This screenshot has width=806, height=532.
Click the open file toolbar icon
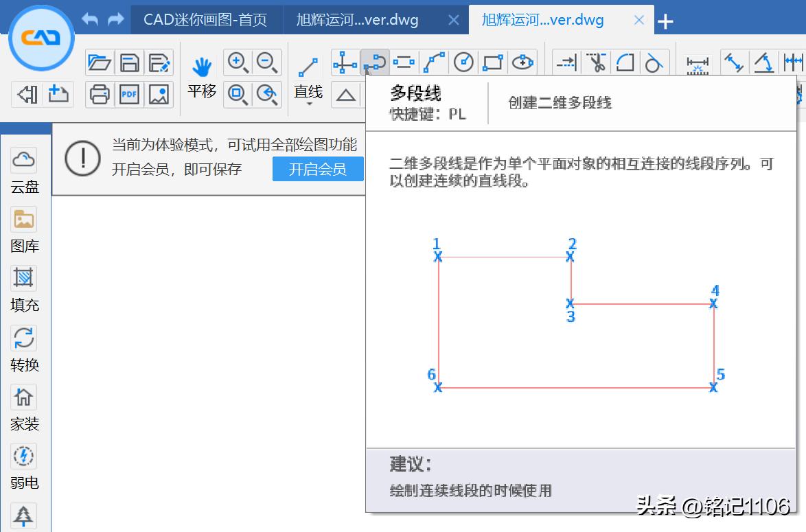point(100,62)
